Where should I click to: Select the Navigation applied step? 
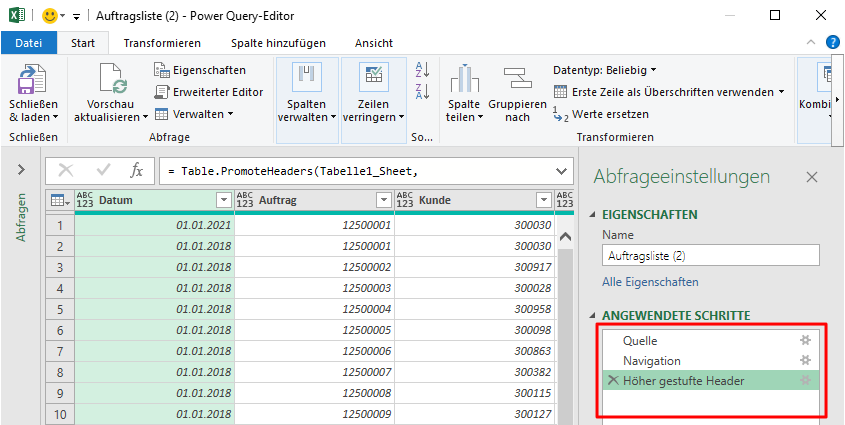[x=652, y=361]
